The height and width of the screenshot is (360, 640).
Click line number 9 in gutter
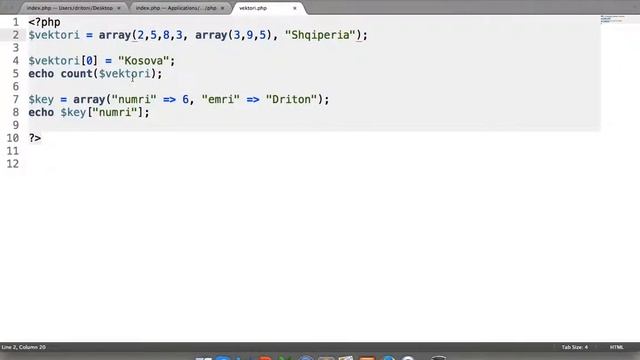16,125
